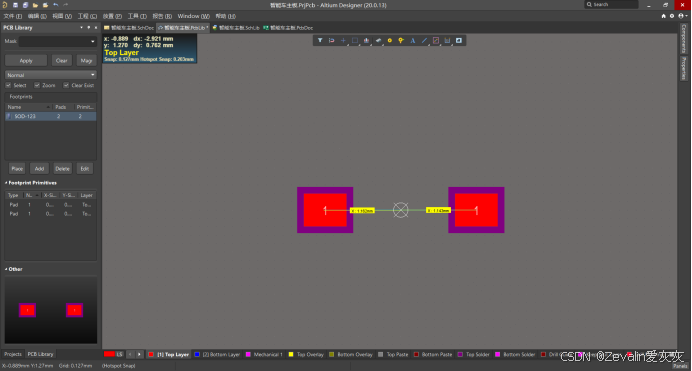Open the settings gear icon
Viewport: 692px width, 371px height.
tap(672, 16)
